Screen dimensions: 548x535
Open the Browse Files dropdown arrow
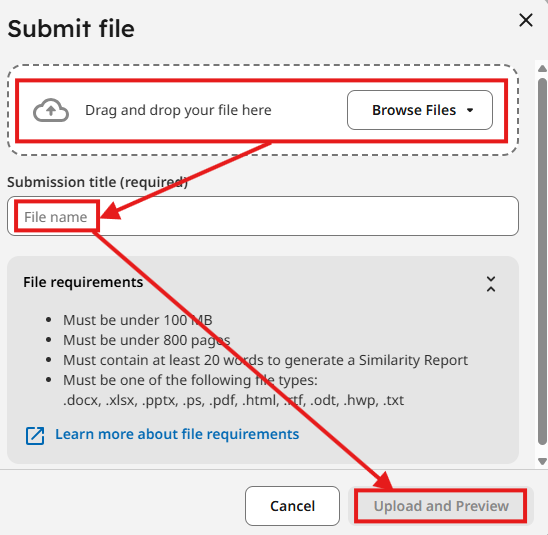click(470, 110)
